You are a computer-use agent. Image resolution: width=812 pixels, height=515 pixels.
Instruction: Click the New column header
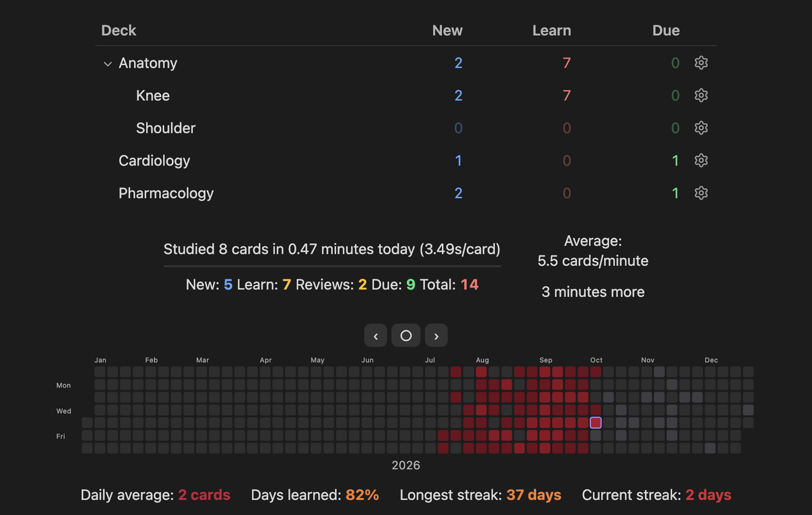pos(447,30)
